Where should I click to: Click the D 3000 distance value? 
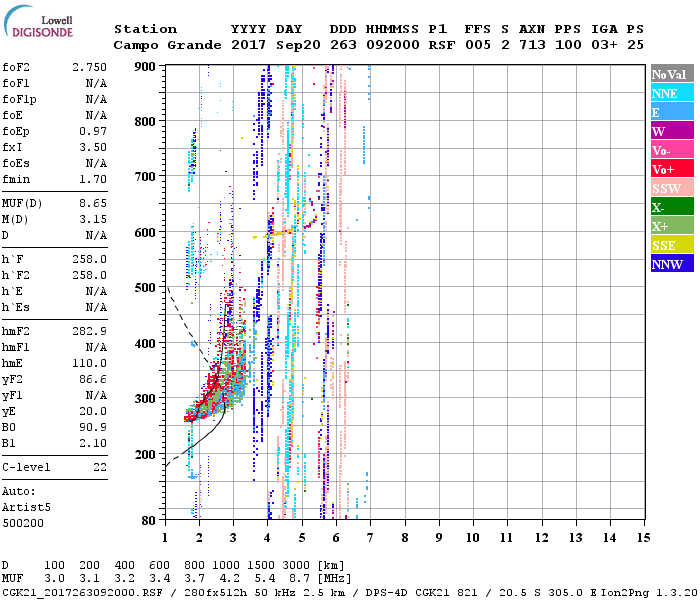(x=296, y=566)
